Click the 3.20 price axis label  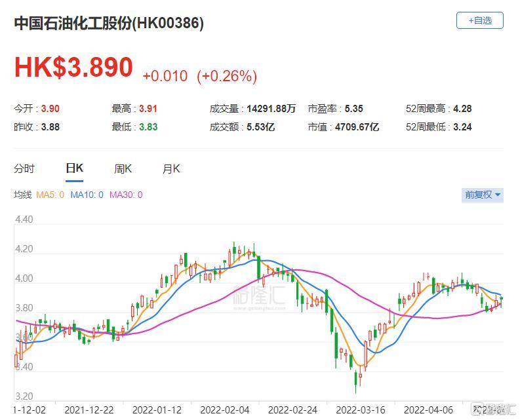(x=24, y=396)
